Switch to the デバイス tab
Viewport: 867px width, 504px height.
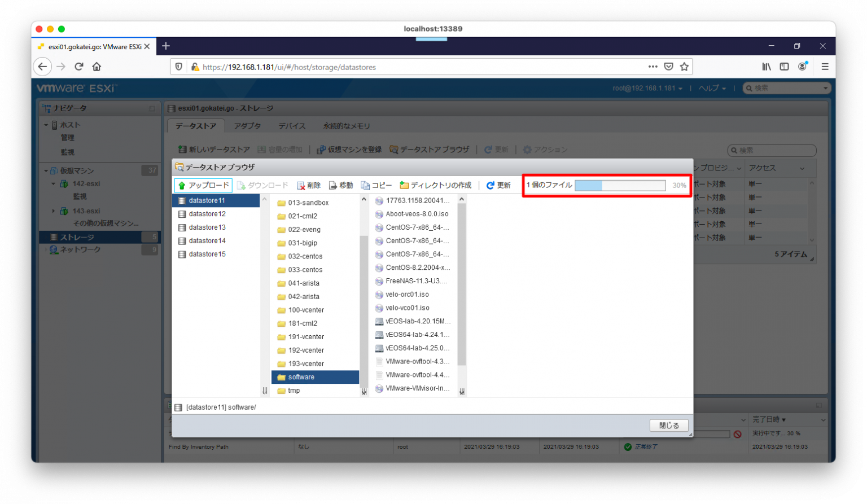click(291, 125)
